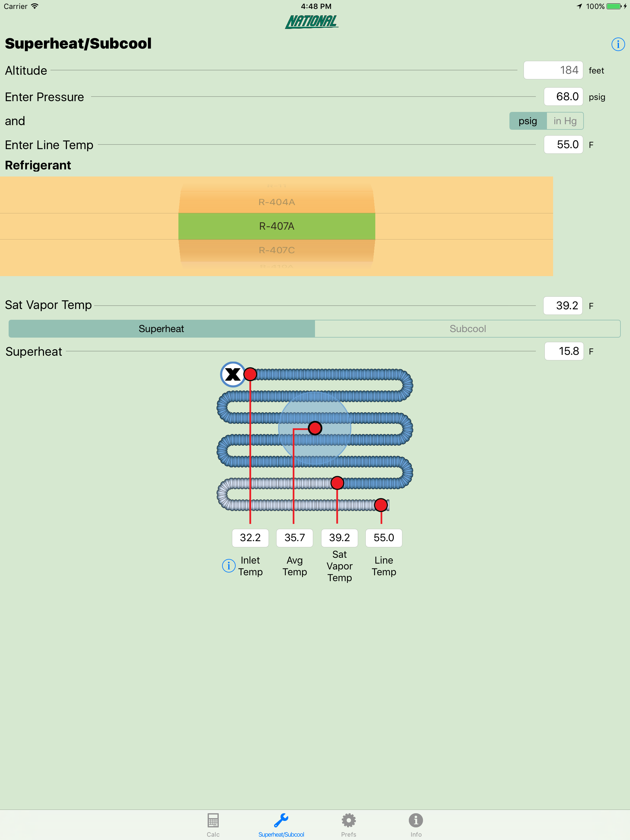Open the Calc tab
The width and height of the screenshot is (630, 840).
pos(213,825)
